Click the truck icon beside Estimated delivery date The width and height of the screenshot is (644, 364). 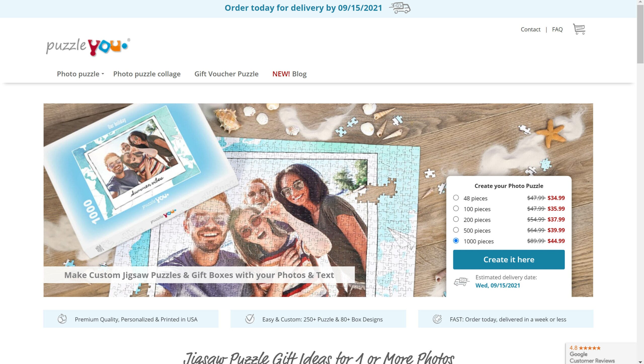461,281
